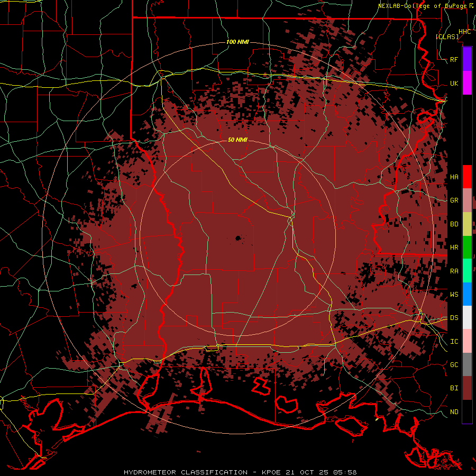
Task: Select the GC gray legend swatch
Action: (x=467, y=364)
